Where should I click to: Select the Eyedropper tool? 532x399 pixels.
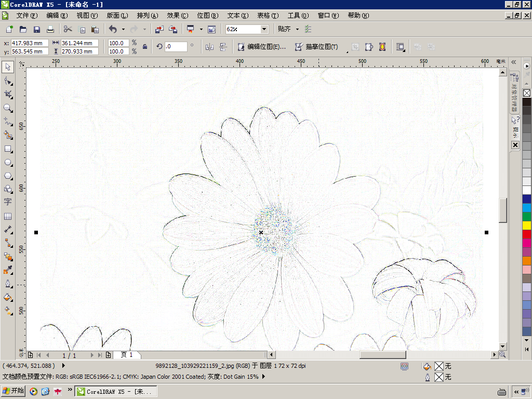click(8, 270)
